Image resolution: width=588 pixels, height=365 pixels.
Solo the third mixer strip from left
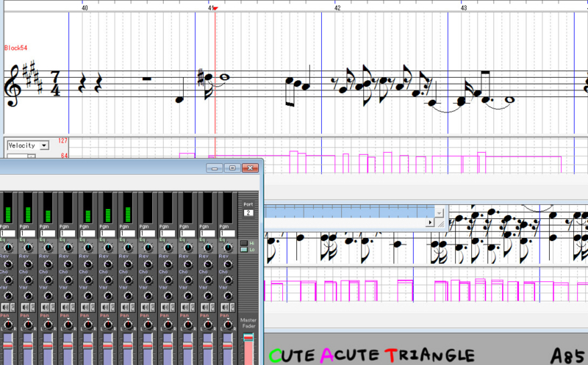pyautogui.click(x=52, y=307)
